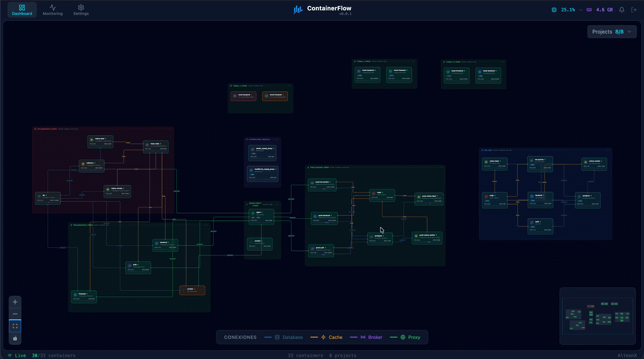Click the STANDALONE / DEFAULT group title
Screen dimensions: 644x359
click(x=259, y=140)
